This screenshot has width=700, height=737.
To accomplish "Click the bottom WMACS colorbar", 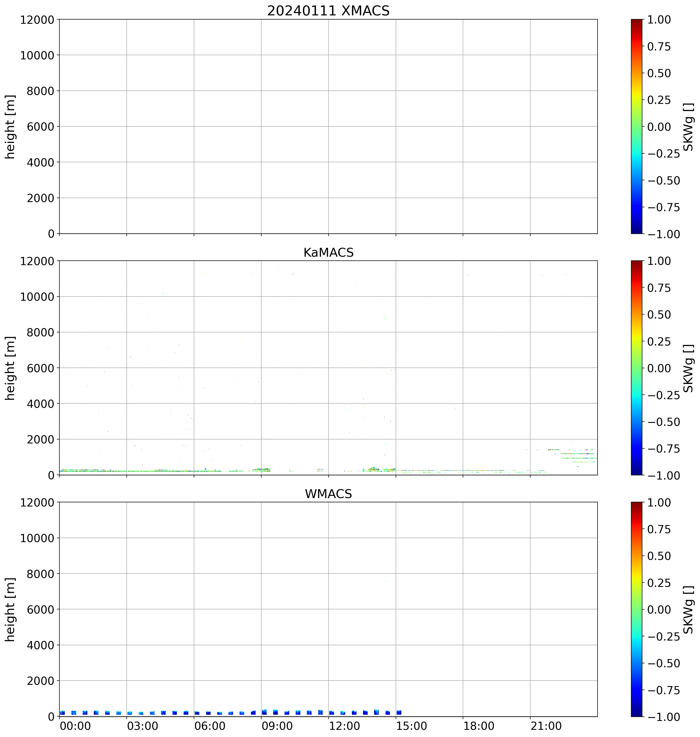I will tap(637, 609).
